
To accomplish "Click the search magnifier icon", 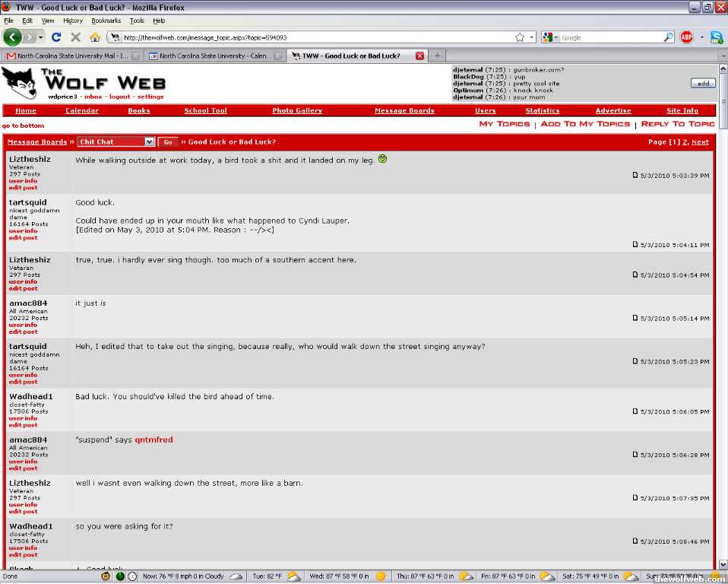I will pyautogui.click(x=668, y=36).
